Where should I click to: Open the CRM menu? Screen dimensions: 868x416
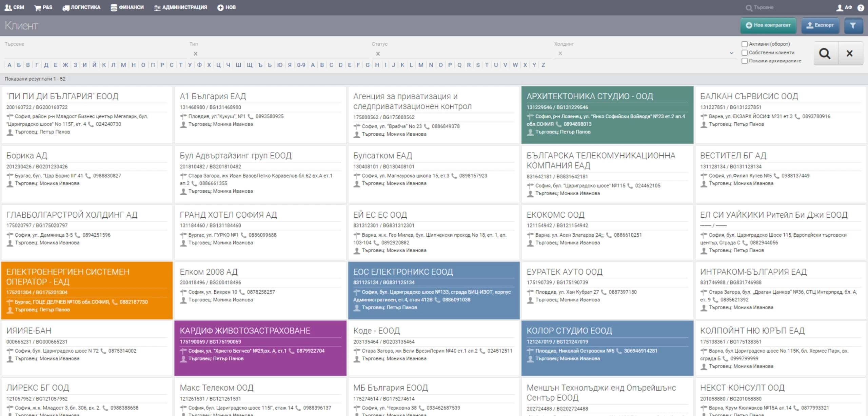14,7
